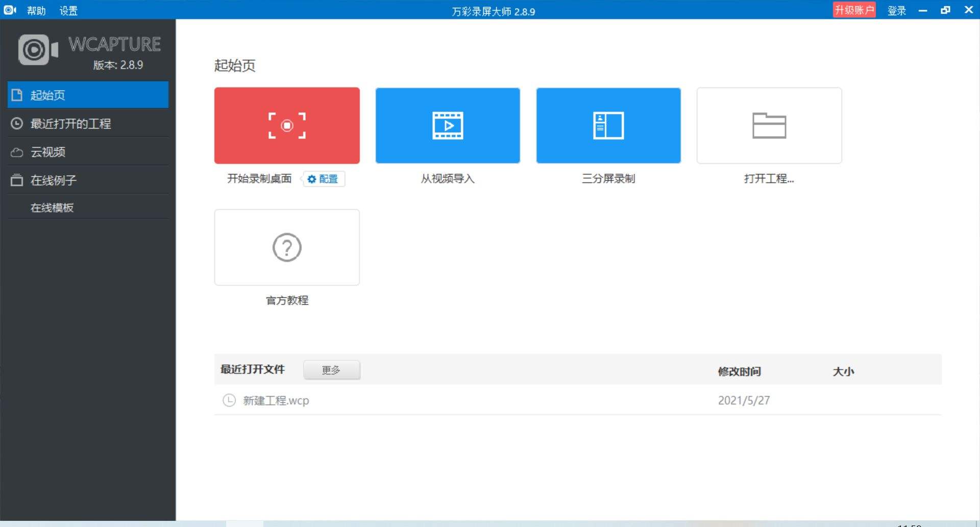Launch 三分屏录制 three-split recording tile
The image size is (980, 527).
coord(608,126)
